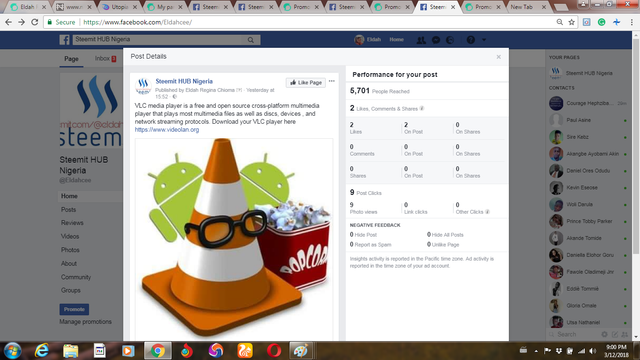Reload the page with browser refresh icon
This screenshot has height=360, width=640.
tap(35, 22)
